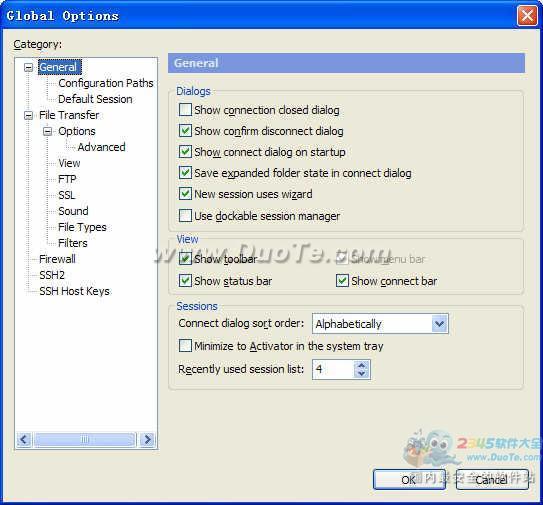Close the Global Options dialog
This screenshot has width=543, height=505.
coord(527,16)
